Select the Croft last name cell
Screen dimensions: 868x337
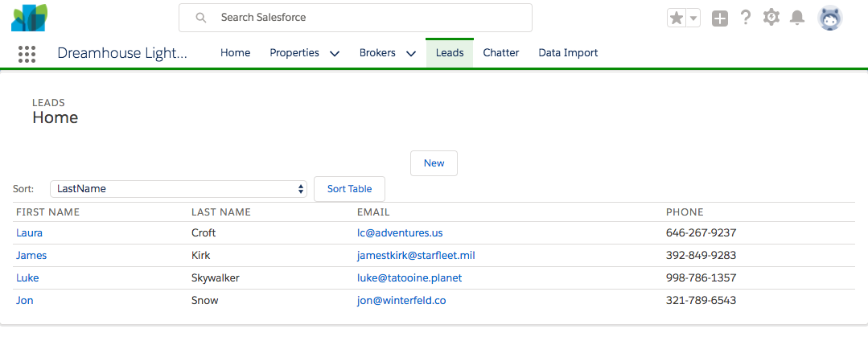[204, 233]
